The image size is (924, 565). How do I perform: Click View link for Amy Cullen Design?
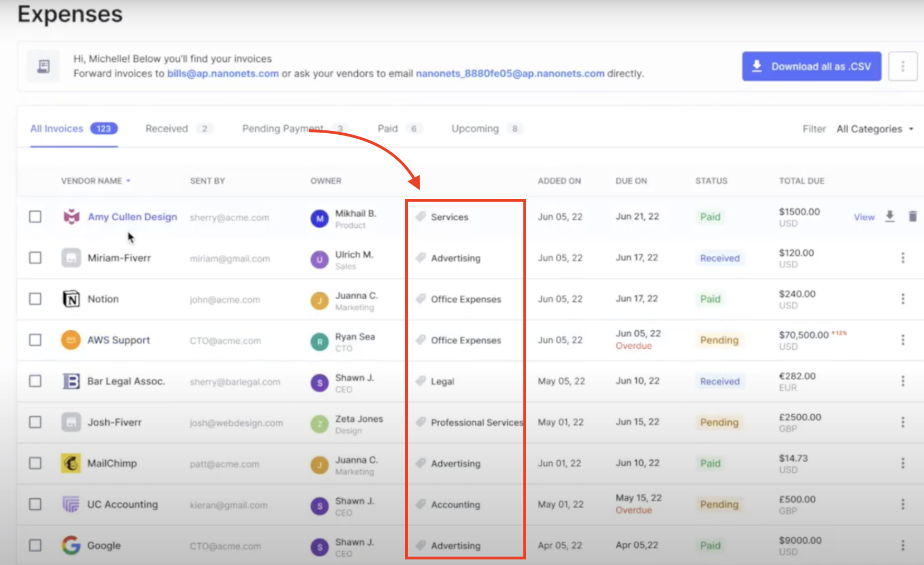click(864, 217)
